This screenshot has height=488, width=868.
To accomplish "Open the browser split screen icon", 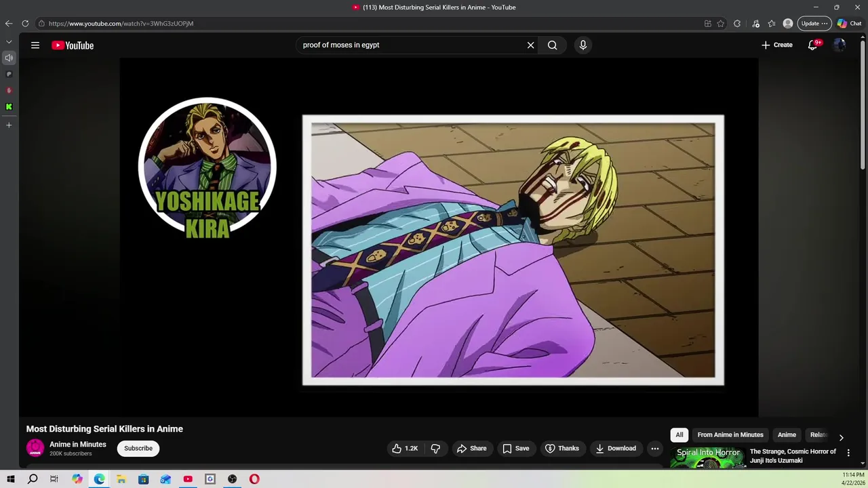I will 708,24.
